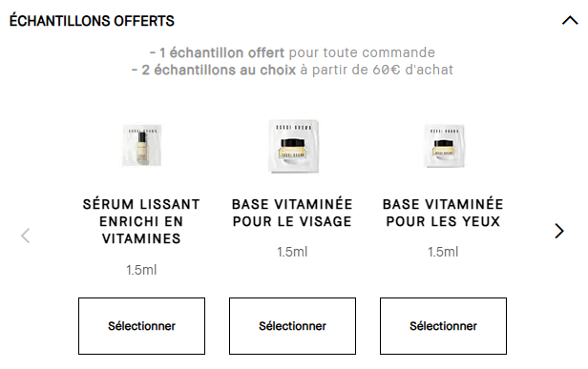This screenshot has height=369, width=588.
Task: Click the 1.5ml size under Base Visage
Action: [292, 252]
